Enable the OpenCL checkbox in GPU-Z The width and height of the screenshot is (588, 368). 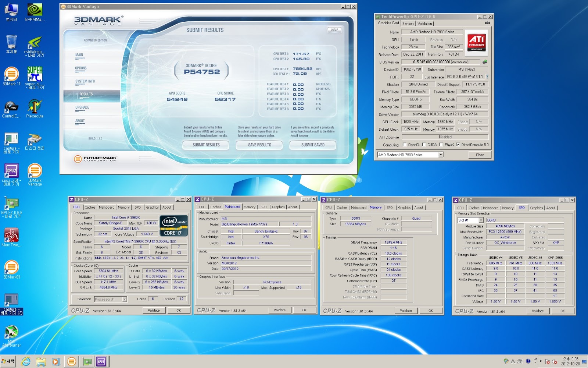[x=405, y=145]
